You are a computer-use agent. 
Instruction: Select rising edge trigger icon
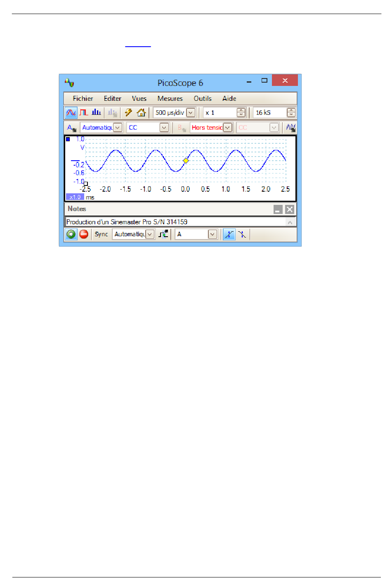click(229, 234)
